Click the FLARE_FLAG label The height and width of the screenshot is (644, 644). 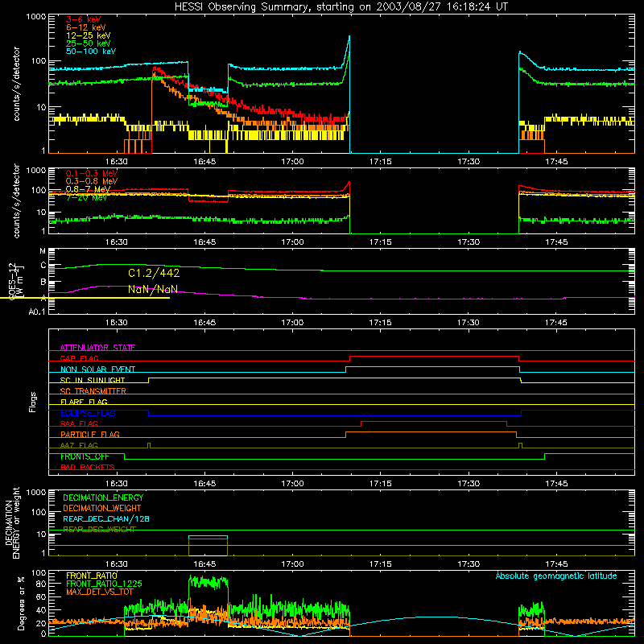coord(84,402)
